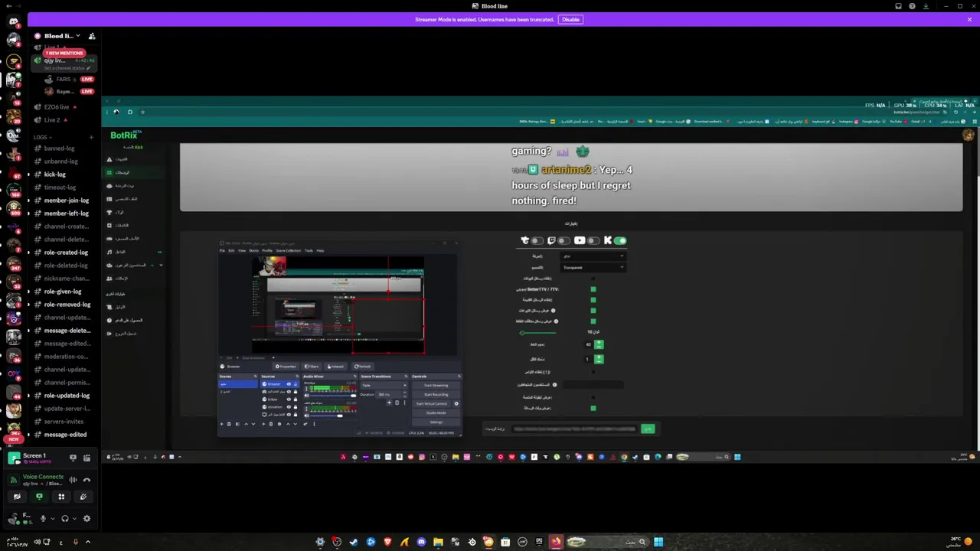Click the 7 NEW MENTIONS pill
Screen dimensions: 980x551
point(64,53)
